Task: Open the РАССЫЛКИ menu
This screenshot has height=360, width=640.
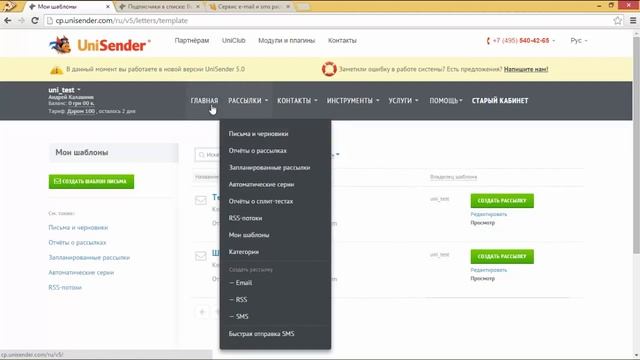Action: pyautogui.click(x=248, y=100)
